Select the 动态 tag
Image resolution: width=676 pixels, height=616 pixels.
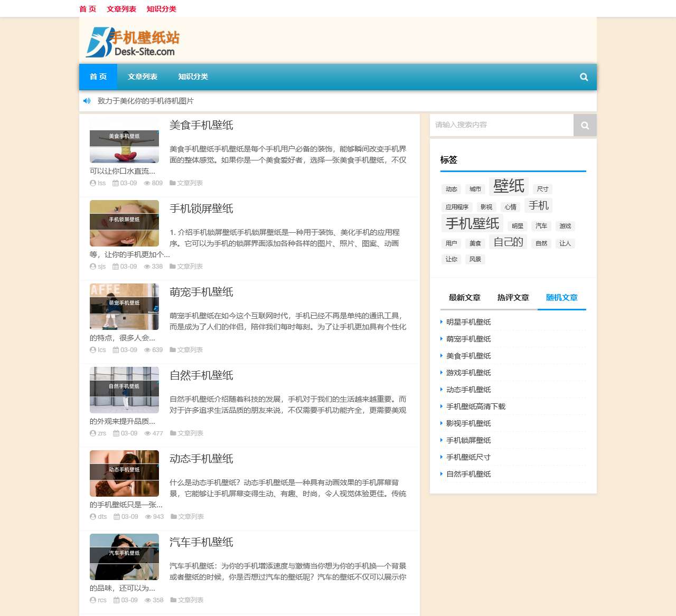pyautogui.click(x=452, y=189)
